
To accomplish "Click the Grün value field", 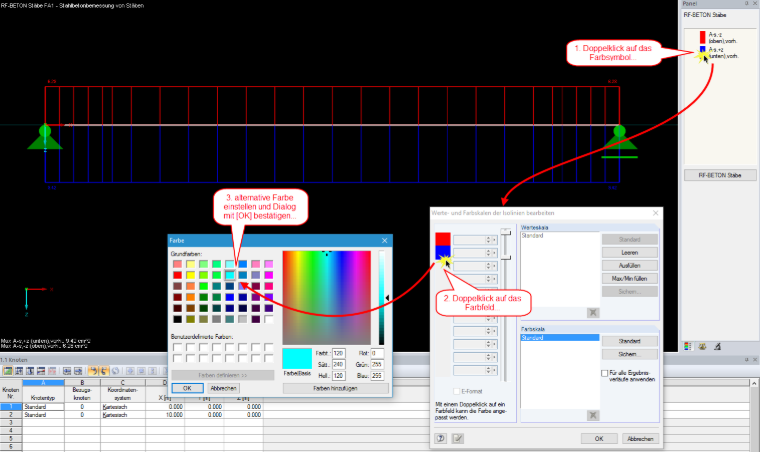I will 377,364.
